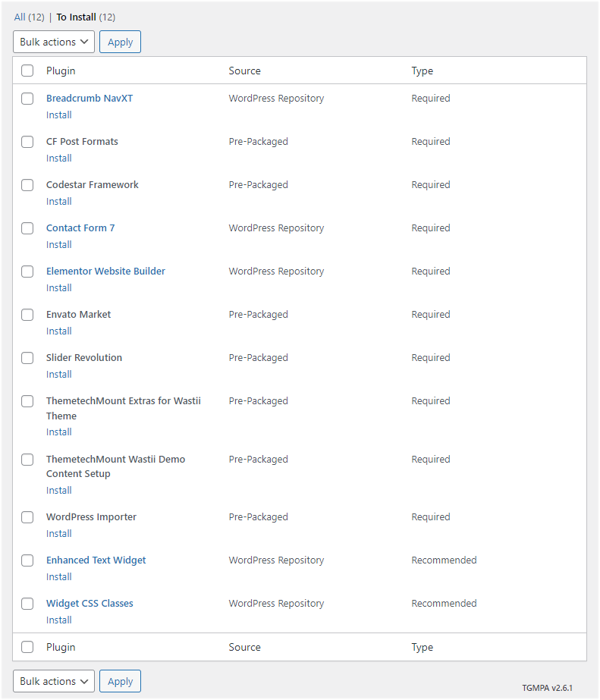Tick the Slider Revolution checkbox
This screenshot has width=600, height=700.
click(27, 358)
